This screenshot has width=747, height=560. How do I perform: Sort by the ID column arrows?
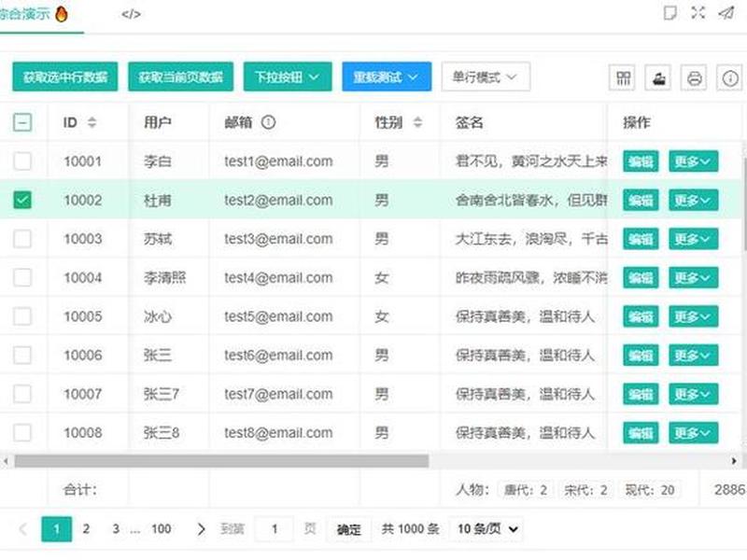(x=92, y=122)
